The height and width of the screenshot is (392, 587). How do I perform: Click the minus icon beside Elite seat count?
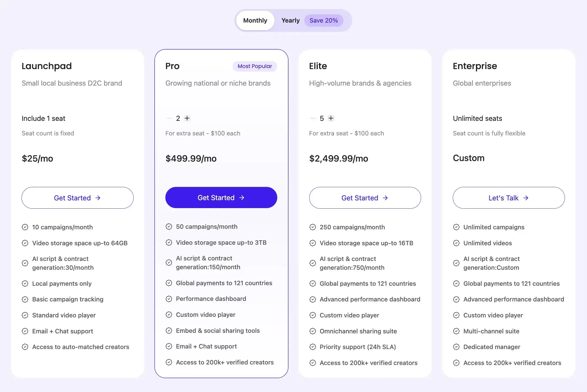(313, 118)
